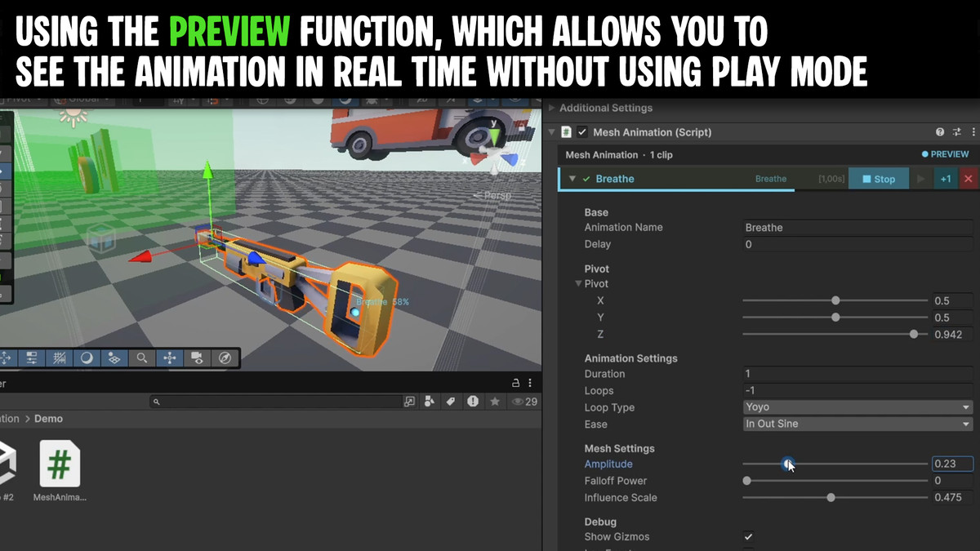Image resolution: width=980 pixels, height=551 pixels.
Task: Untick the Show Gizmos checkbox
Action: (x=748, y=537)
